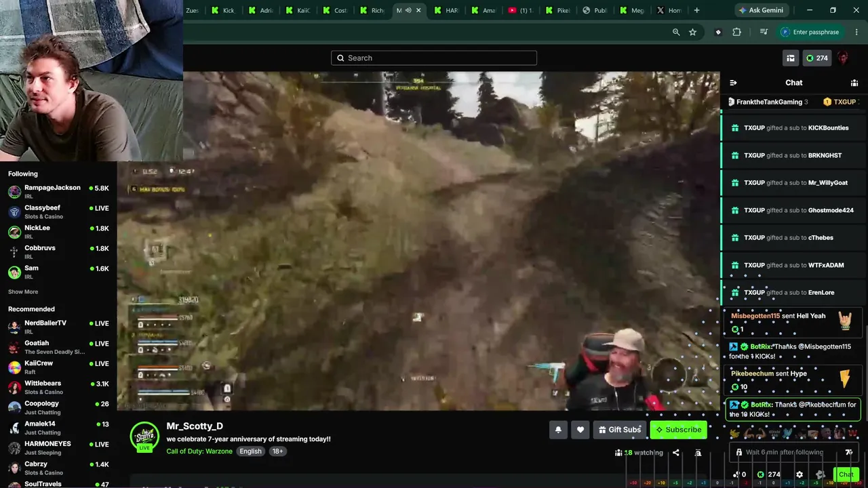This screenshot has width=868, height=488.
Task: Click Mr_Scotty_D channel name
Action: (195, 426)
